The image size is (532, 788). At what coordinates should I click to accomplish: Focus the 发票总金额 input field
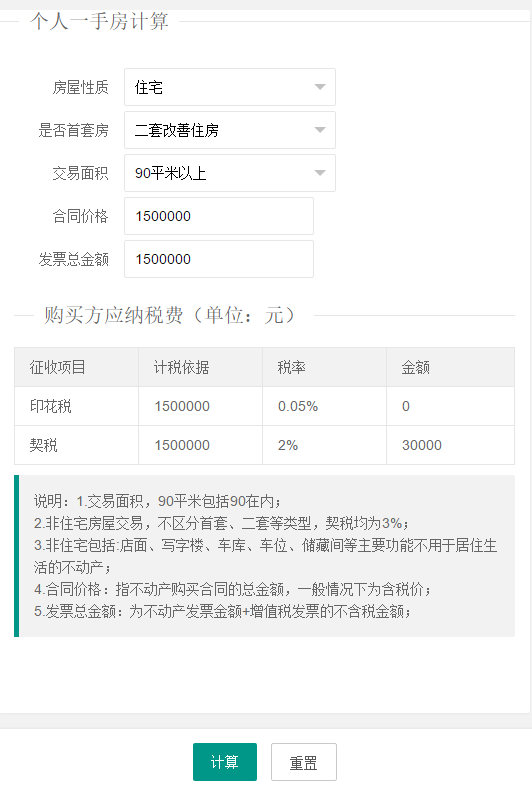(x=219, y=259)
